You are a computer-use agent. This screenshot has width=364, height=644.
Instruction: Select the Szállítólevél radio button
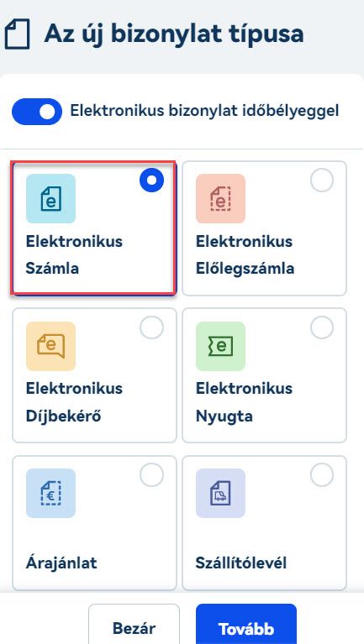coord(322,474)
